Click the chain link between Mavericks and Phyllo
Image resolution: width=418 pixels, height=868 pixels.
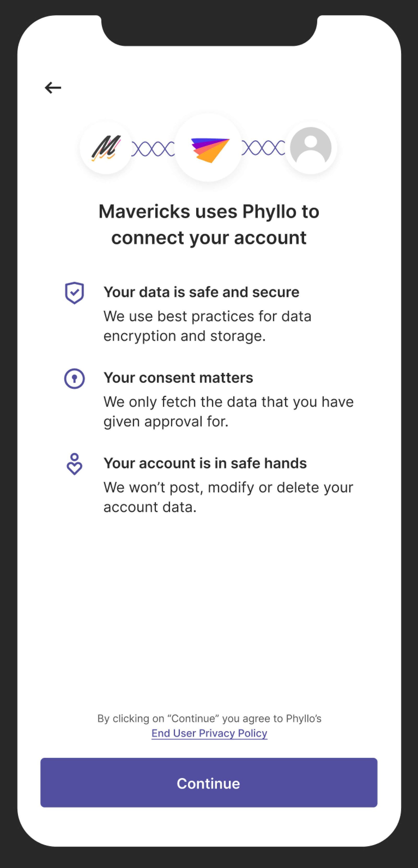[153, 149]
